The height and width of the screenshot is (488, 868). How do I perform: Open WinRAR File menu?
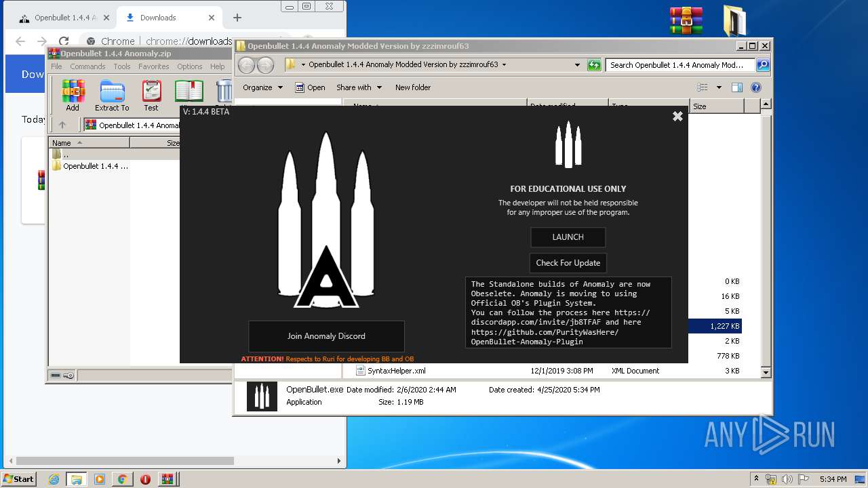click(56, 66)
